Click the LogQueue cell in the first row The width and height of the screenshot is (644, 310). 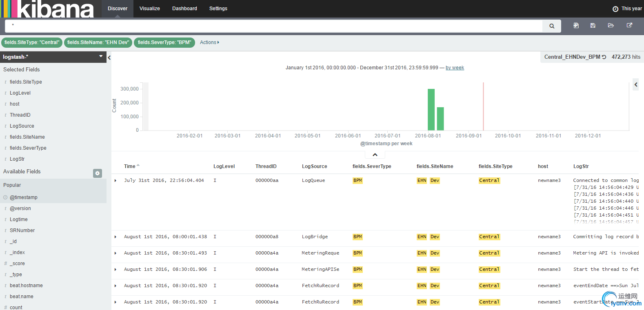[x=313, y=180]
